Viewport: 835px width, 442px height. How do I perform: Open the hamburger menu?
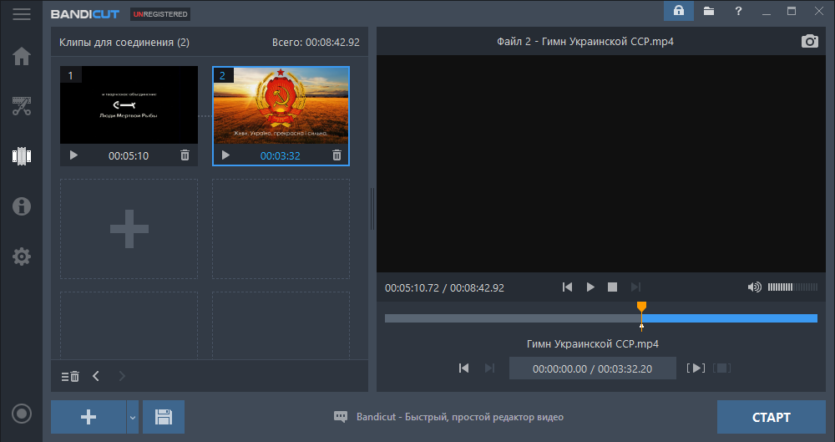pyautogui.click(x=21, y=14)
